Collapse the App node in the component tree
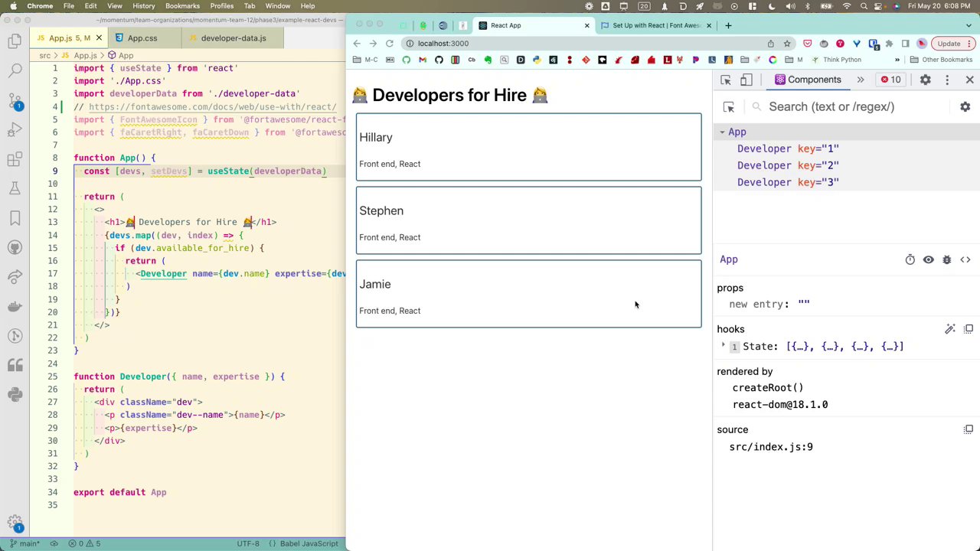Image resolution: width=980 pixels, height=551 pixels. click(721, 132)
